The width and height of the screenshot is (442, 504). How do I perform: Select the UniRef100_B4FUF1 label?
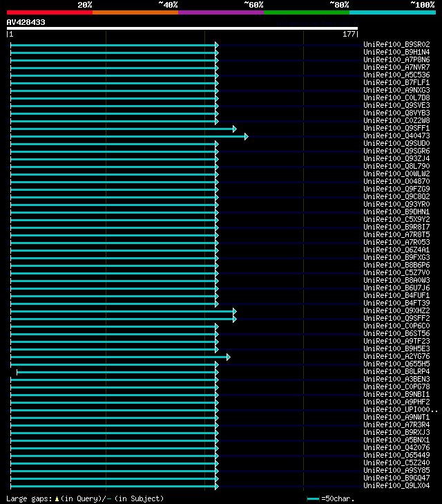(x=396, y=295)
